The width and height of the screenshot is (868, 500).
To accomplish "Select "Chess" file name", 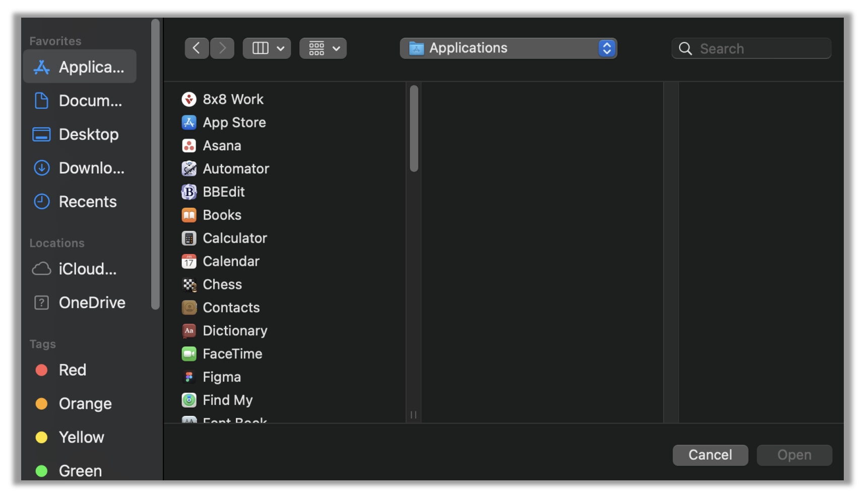I will (x=222, y=285).
